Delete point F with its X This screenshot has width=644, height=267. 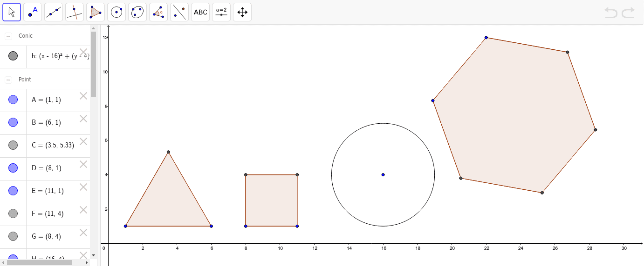click(83, 210)
